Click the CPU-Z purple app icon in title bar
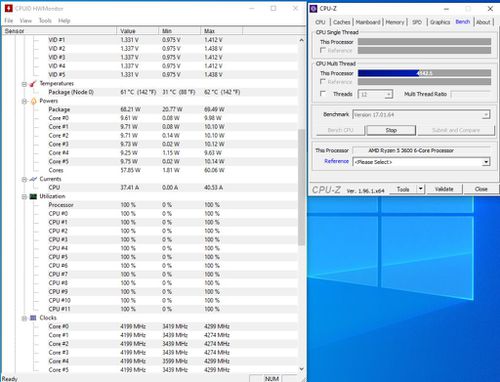 point(313,9)
